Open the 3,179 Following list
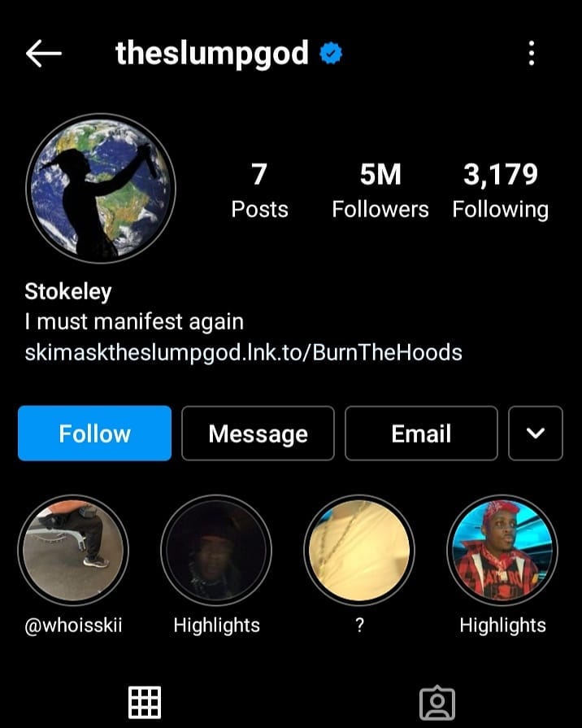This screenshot has height=728, width=582. 501,190
